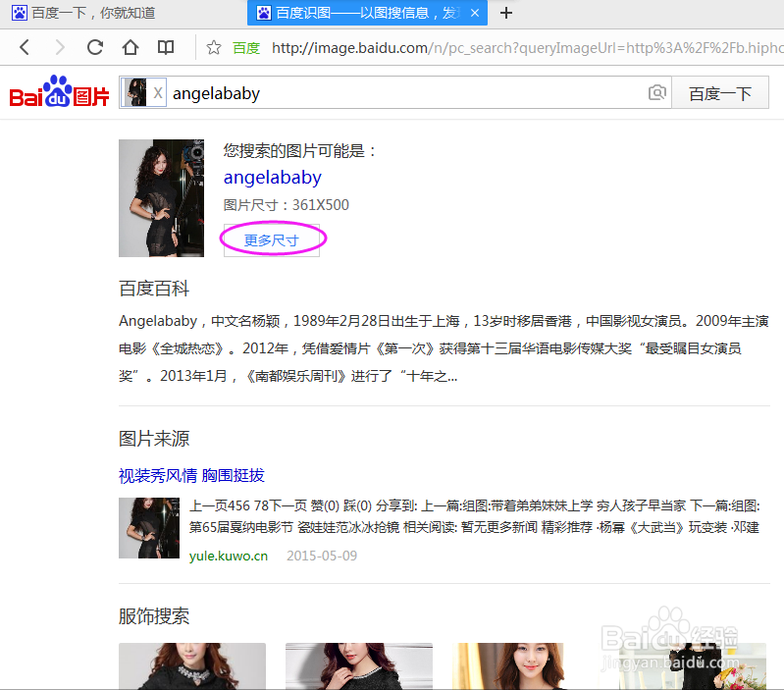This screenshot has height=690, width=784.
Task: Click the source article snippet text
Action: 475,516
